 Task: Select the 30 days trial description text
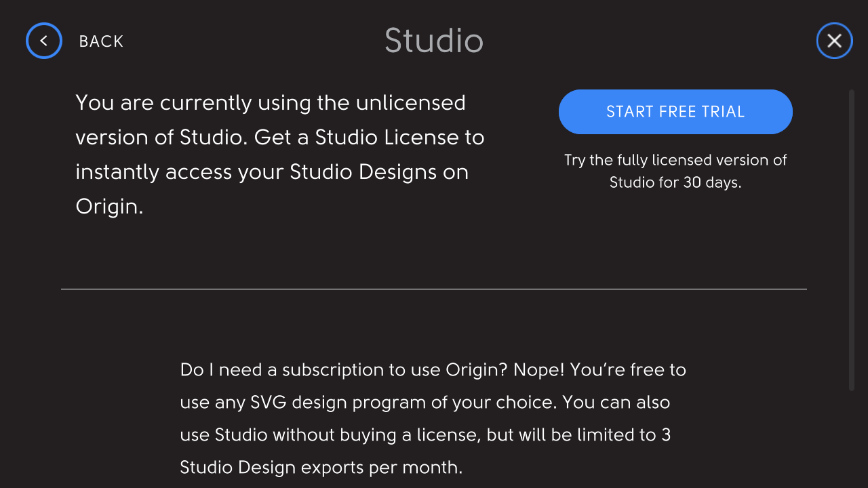(675, 171)
